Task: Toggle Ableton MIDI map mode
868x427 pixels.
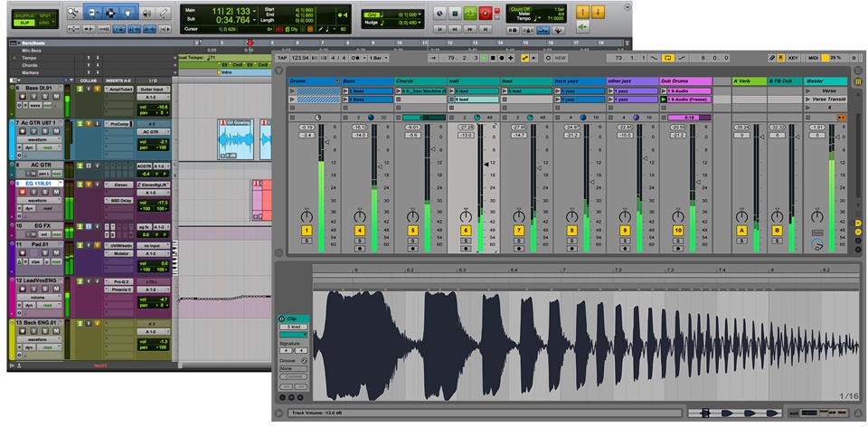Action: [x=813, y=58]
